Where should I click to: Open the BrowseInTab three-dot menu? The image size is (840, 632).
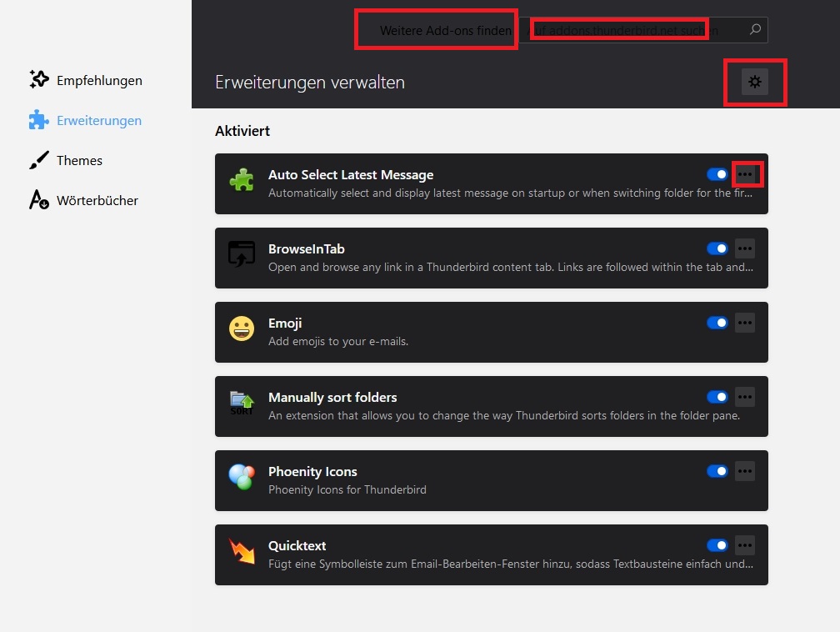tap(745, 248)
